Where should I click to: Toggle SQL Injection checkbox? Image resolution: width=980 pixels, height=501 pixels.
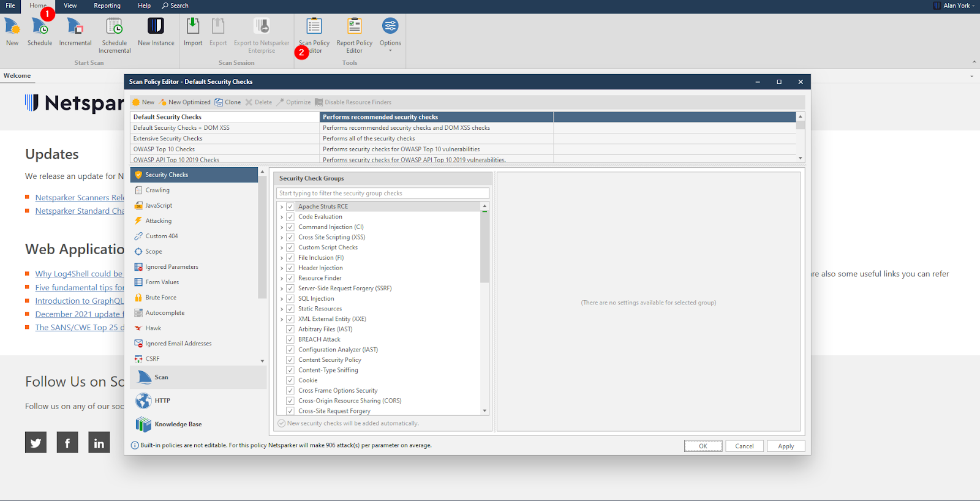[x=290, y=298]
